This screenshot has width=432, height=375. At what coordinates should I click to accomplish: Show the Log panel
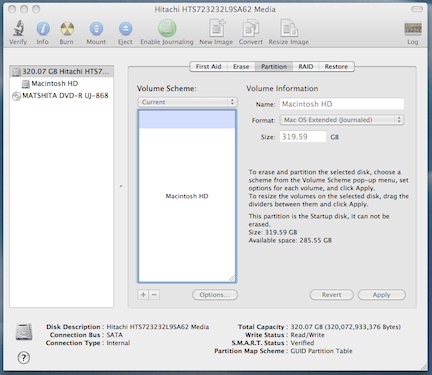tap(413, 29)
